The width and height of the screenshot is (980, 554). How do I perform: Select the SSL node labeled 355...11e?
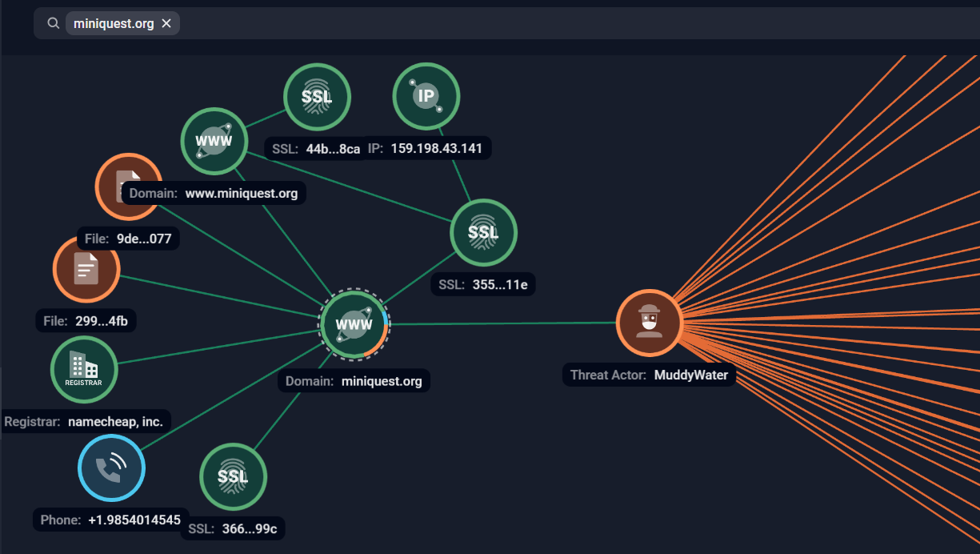pyautogui.click(x=483, y=232)
